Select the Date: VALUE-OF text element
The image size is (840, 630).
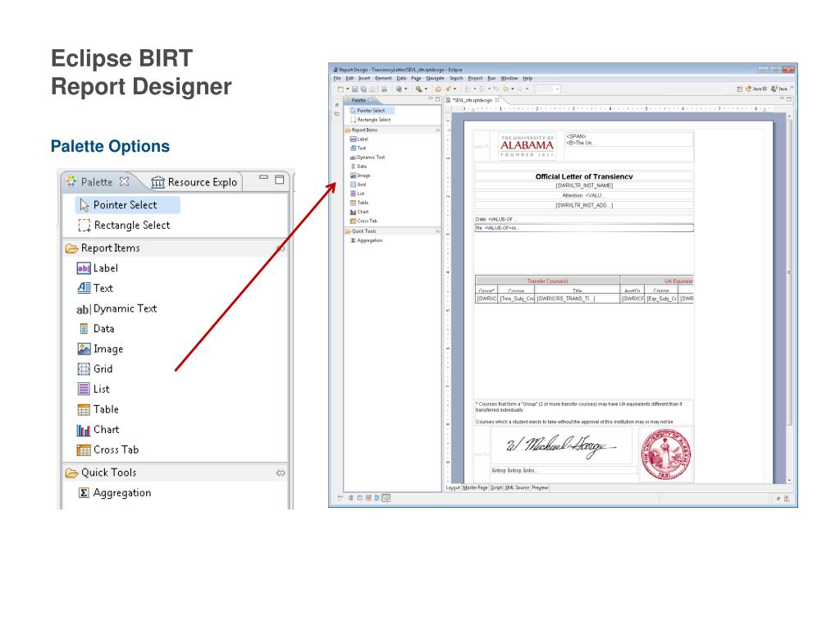(584, 219)
